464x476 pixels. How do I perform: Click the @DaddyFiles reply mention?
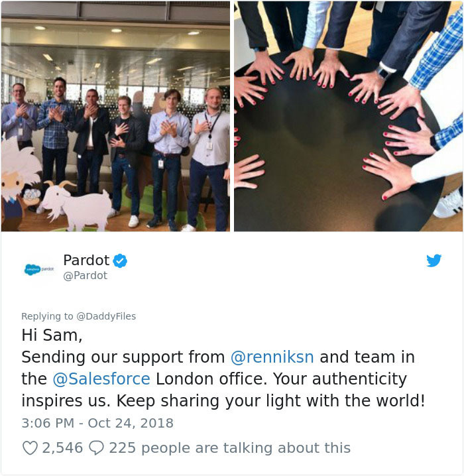coord(106,316)
